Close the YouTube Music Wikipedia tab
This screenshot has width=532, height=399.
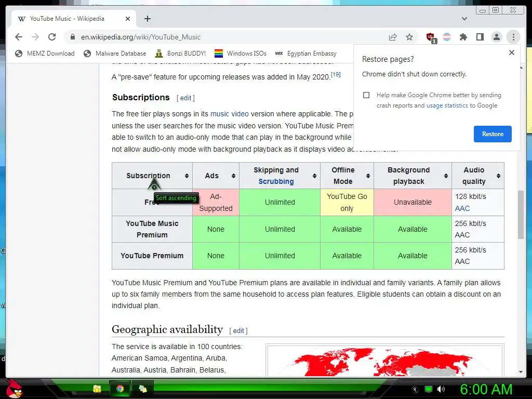[128, 19]
